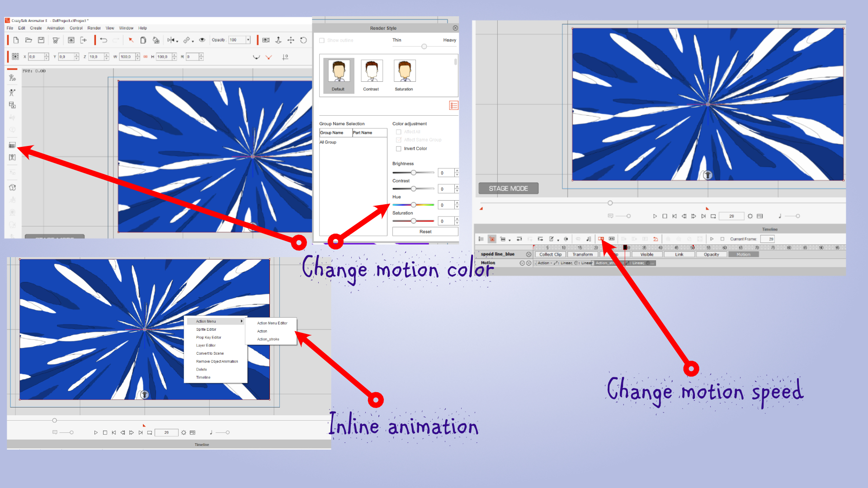868x488 pixels.
Task: Click the close X on speed line_blue track
Action: pos(528,254)
